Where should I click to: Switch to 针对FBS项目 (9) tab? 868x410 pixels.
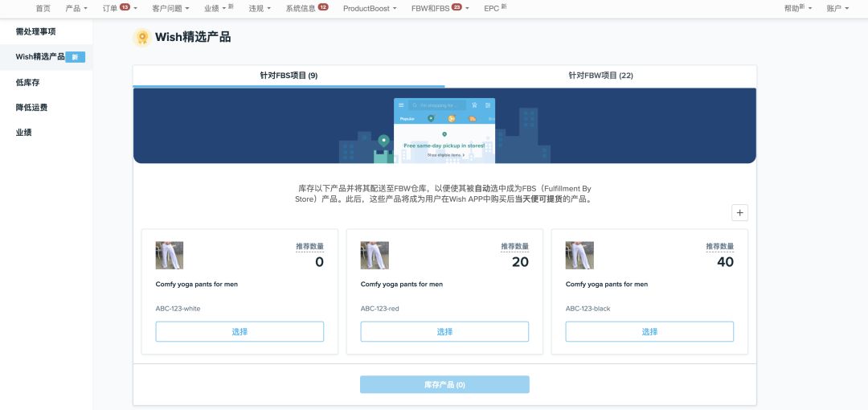(x=289, y=76)
